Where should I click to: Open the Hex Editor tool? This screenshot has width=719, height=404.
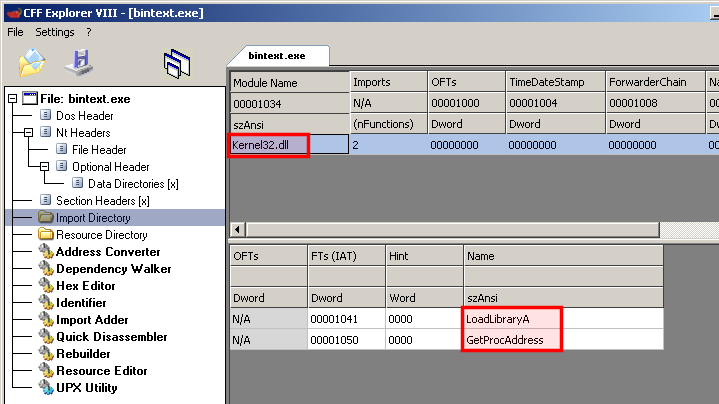tap(87, 286)
